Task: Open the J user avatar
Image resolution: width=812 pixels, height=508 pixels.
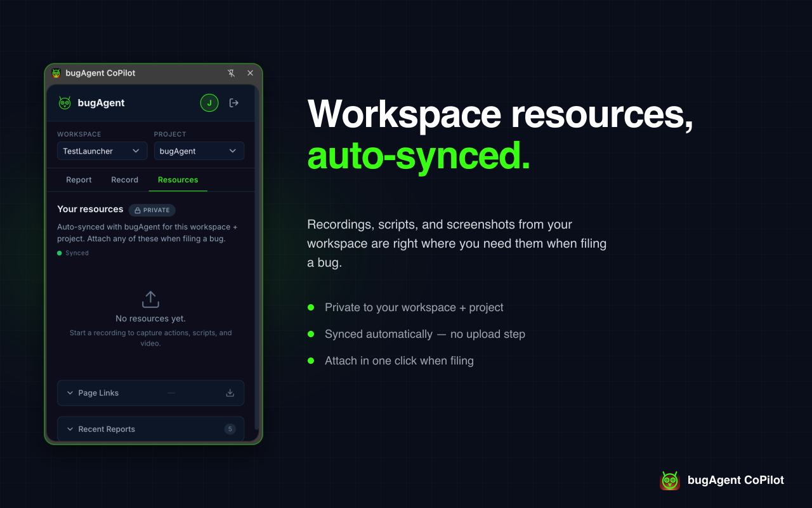Action: [x=209, y=103]
